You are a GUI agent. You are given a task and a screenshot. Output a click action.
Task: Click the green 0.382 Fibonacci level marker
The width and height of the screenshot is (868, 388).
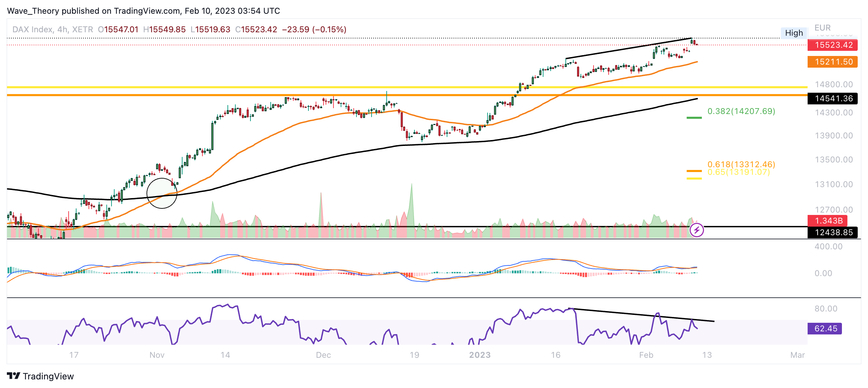[x=694, y=118]
